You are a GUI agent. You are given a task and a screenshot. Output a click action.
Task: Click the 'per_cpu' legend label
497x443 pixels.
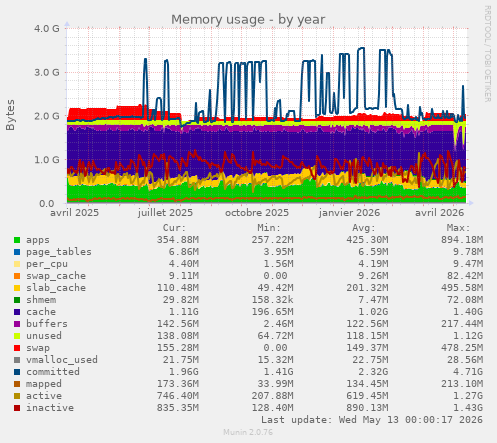click(47, 264)
